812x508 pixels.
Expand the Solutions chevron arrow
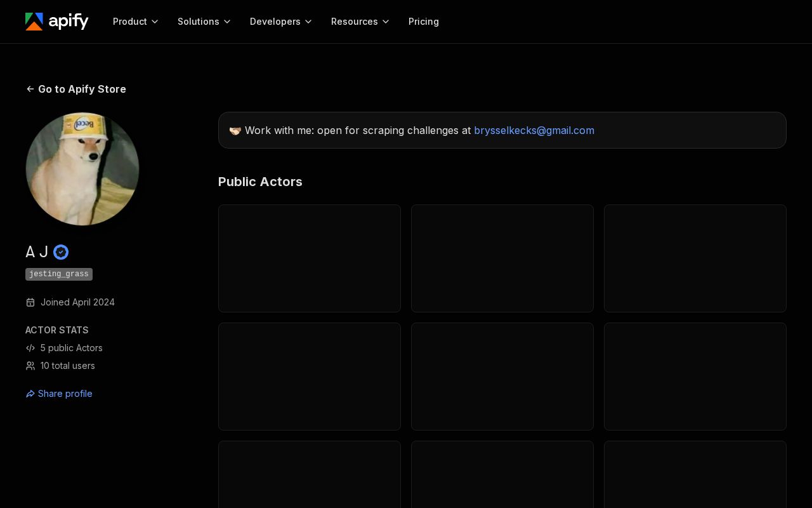point(227,22)
